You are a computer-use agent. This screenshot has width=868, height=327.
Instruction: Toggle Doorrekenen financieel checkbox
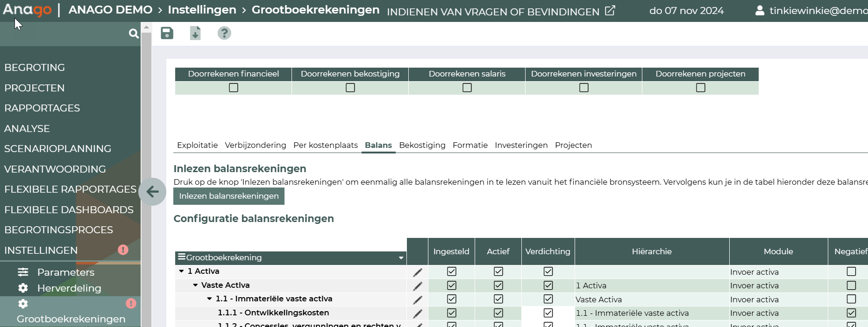coord(234,88)
